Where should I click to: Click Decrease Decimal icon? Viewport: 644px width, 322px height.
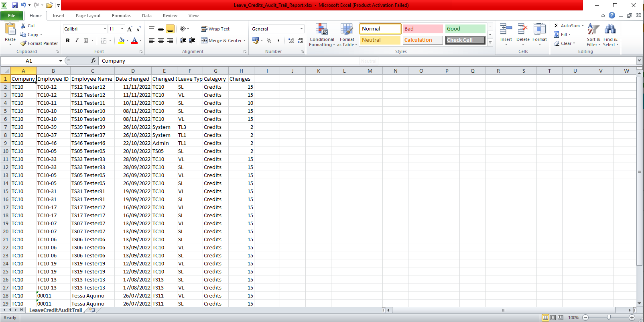pos(300,41)
